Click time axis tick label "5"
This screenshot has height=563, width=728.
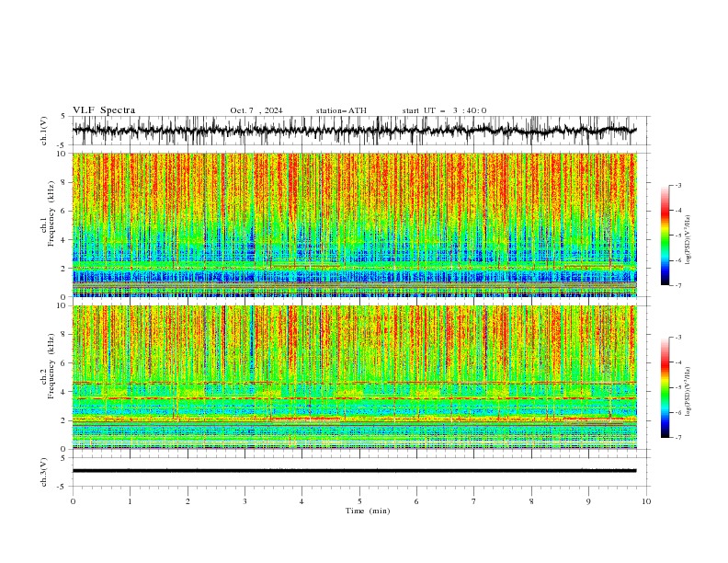(x=359, y=501)
